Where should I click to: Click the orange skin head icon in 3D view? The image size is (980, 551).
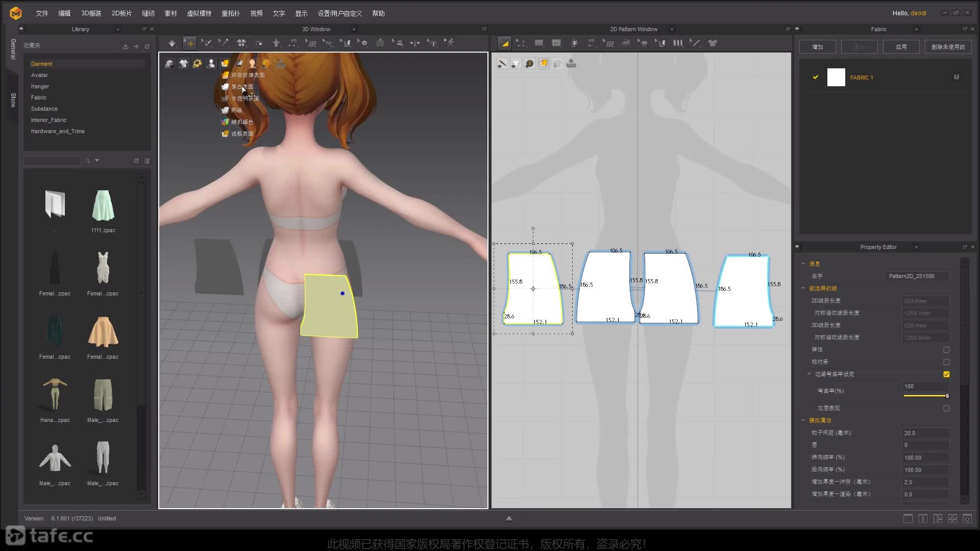click(252, 63)
